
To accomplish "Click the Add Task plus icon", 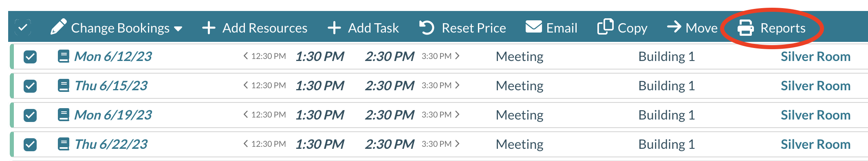I will coord(334,28).
